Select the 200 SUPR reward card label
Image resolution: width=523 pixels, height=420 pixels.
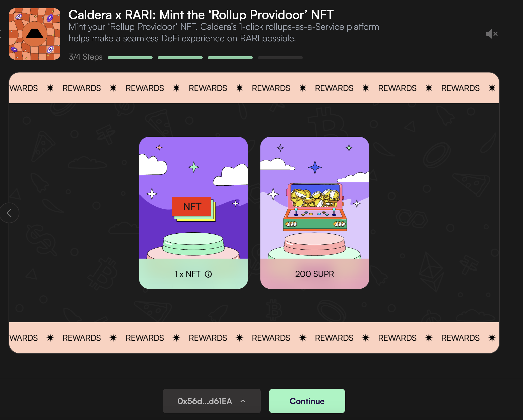315,274
